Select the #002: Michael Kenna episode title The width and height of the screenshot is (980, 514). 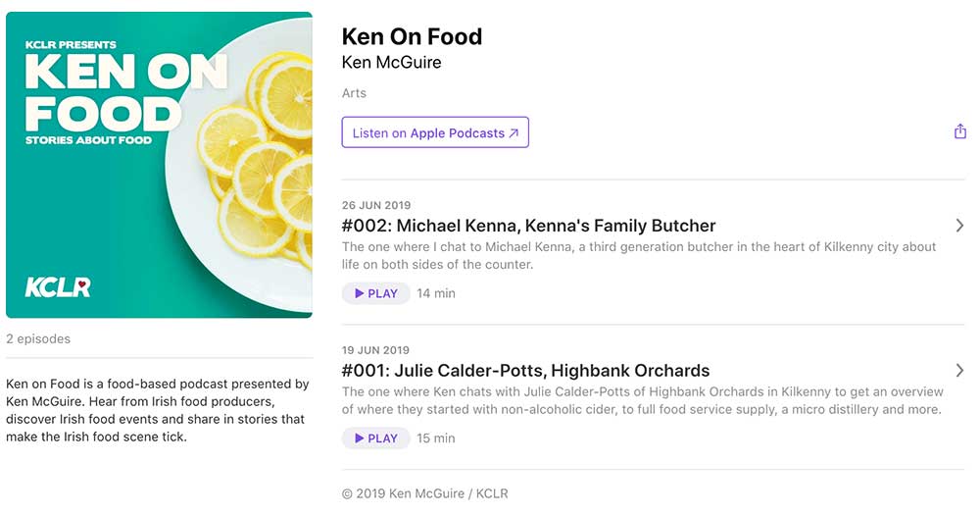point(529,226)
